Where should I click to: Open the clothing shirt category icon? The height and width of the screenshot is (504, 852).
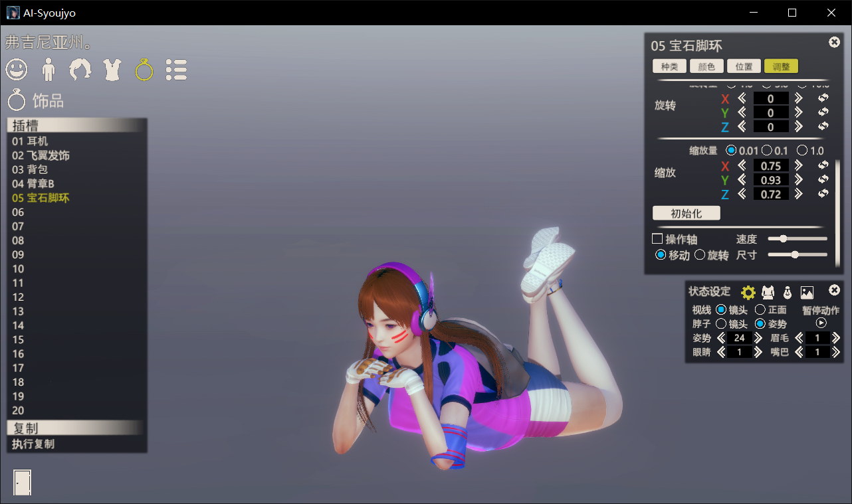[x=112, y=69]
